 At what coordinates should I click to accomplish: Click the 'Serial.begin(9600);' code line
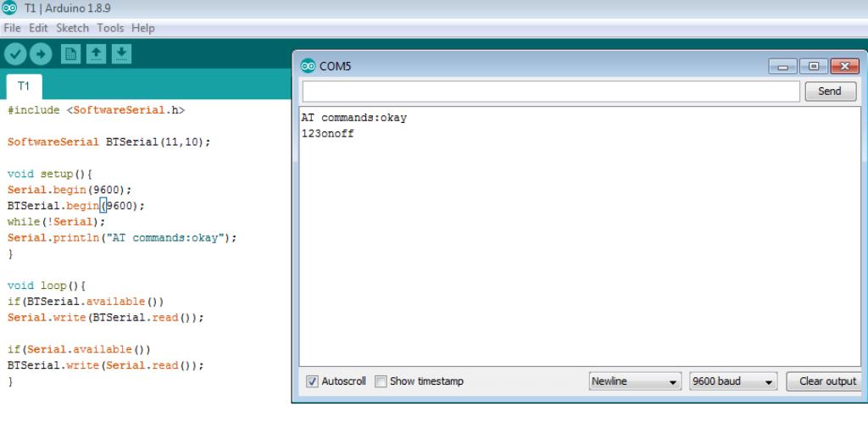(x=70, y=190)
